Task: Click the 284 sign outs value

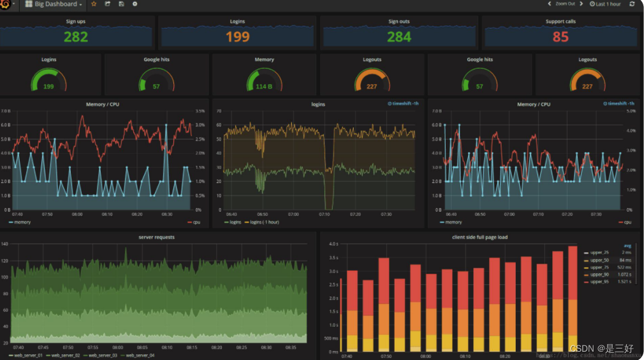Action: [399, 37]
